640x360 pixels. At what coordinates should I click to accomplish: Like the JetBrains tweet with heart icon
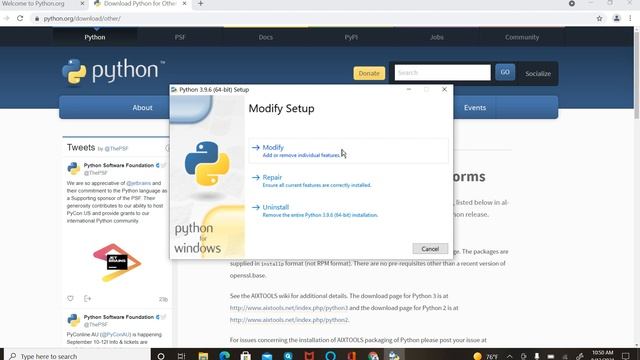70,298
